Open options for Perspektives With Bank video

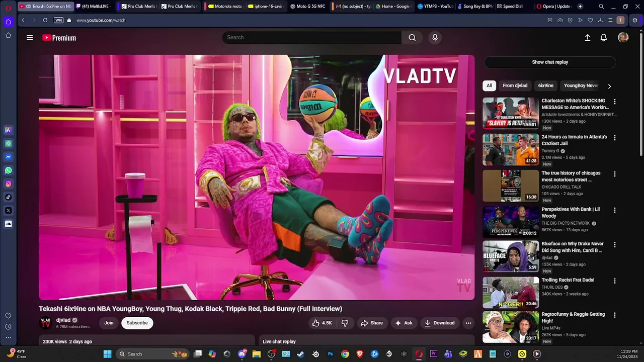point(614,210)
